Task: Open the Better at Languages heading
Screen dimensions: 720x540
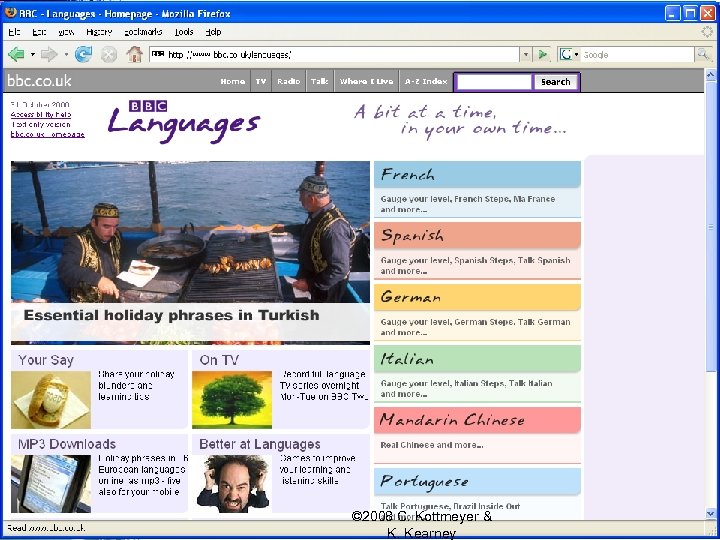Action: [x=260, y=444]
